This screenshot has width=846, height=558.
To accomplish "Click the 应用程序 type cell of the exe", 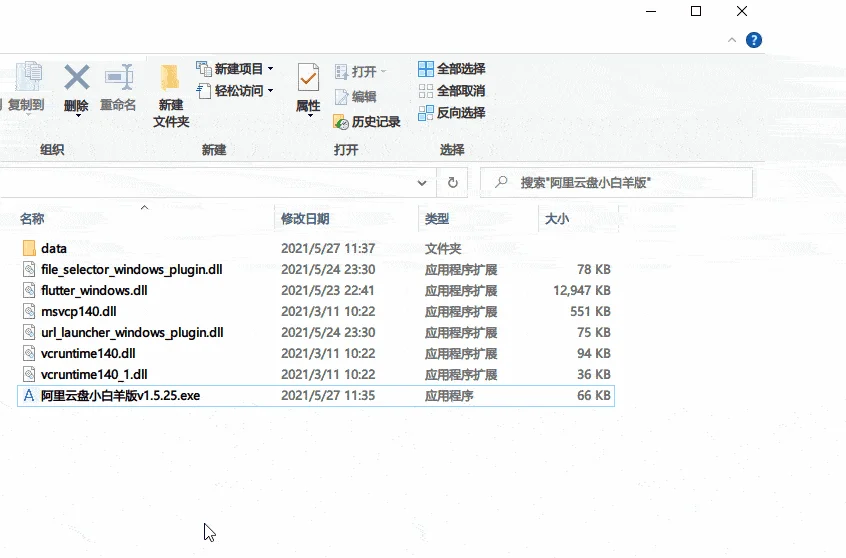I will pyautogui.click(x=449, y=396).
